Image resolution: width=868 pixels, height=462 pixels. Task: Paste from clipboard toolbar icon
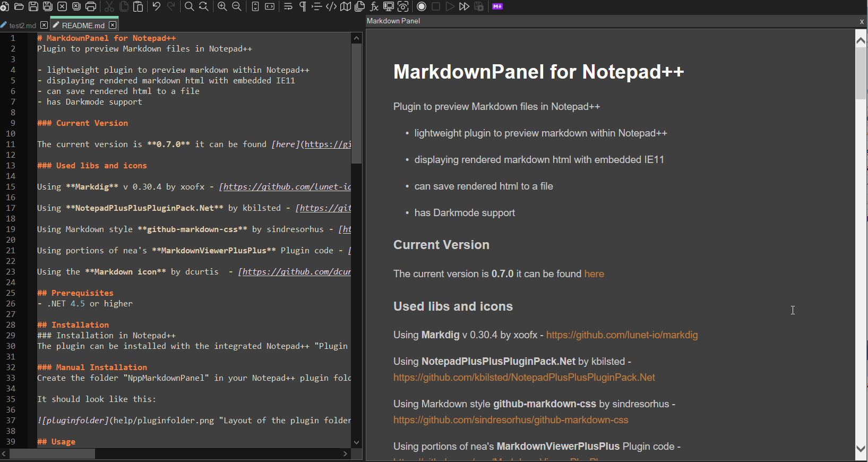tap(138, 6)
